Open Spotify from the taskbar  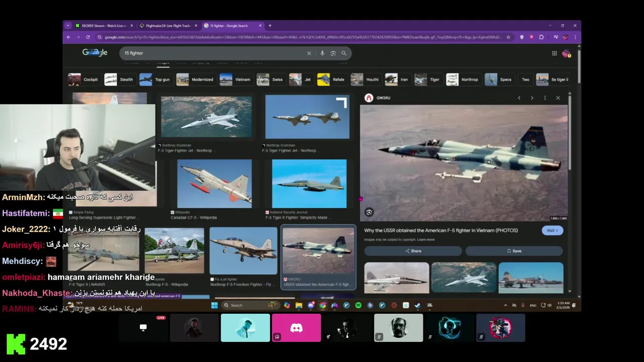pyautogui.click(x=358, y=305)
